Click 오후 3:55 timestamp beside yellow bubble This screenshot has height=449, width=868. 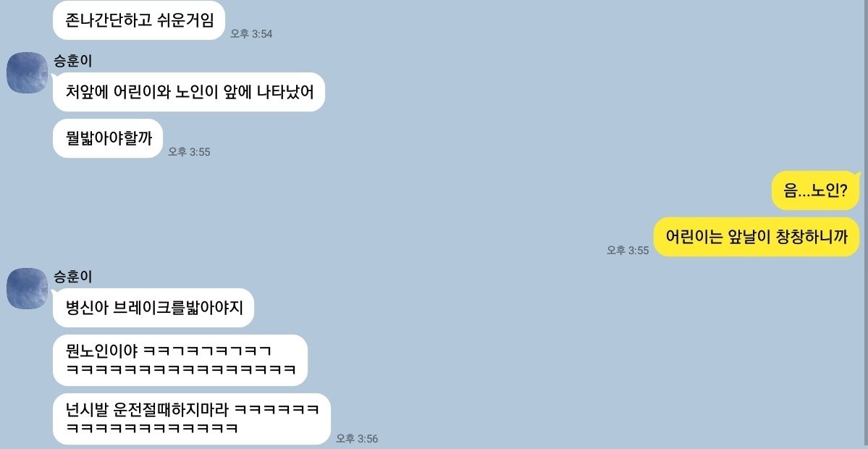(628, 251)
